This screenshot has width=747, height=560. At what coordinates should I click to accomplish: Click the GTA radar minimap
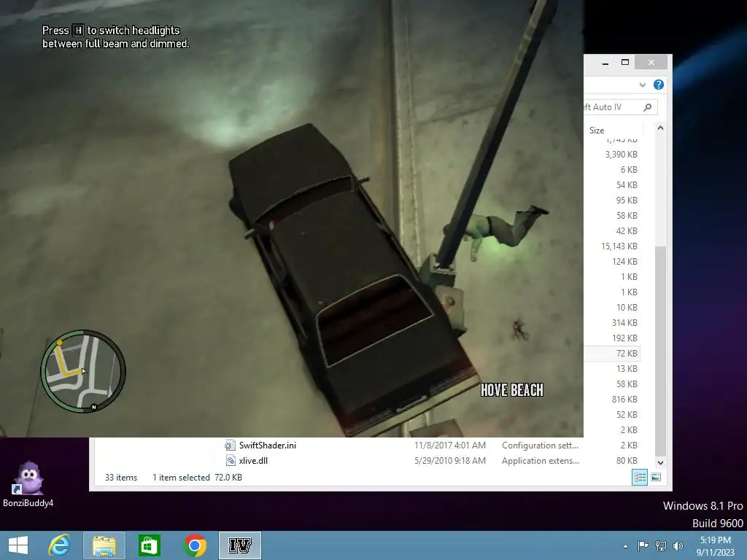[83, 371]
